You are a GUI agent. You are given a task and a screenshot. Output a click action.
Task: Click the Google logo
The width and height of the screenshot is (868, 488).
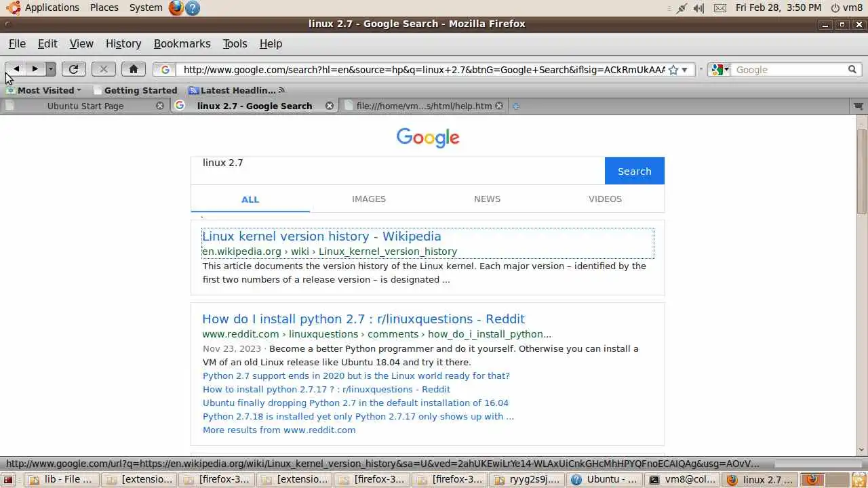pos(428,138)
